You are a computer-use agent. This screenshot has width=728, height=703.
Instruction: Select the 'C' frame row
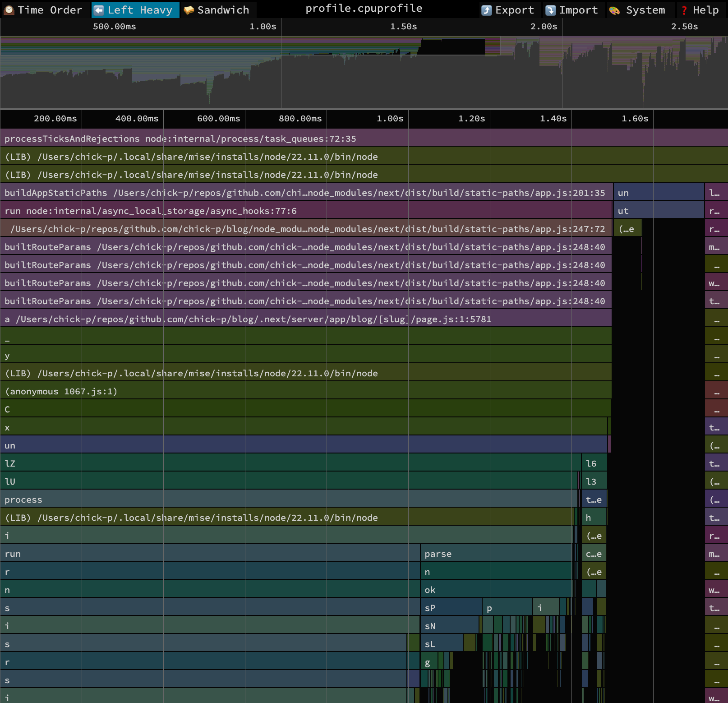(x=305, y=408)
